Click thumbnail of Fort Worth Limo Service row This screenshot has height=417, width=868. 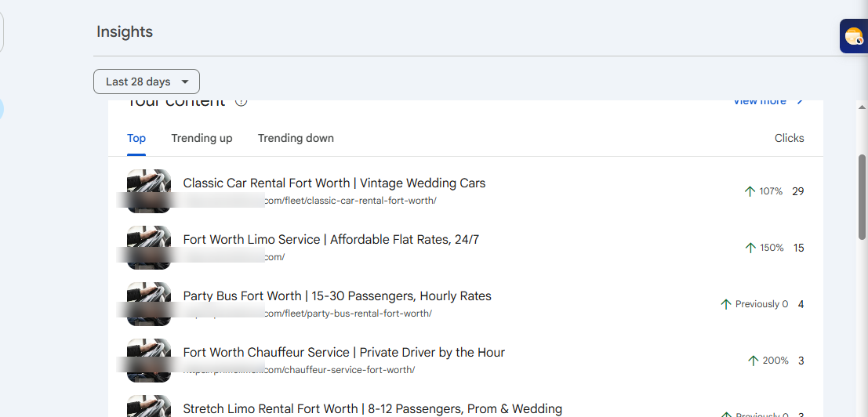point(149,247)
